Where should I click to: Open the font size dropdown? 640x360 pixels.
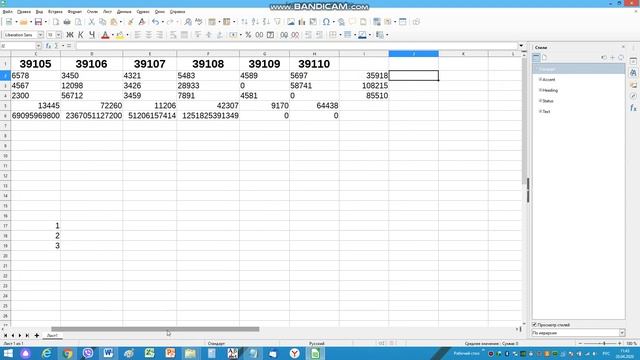click(59, 35)
